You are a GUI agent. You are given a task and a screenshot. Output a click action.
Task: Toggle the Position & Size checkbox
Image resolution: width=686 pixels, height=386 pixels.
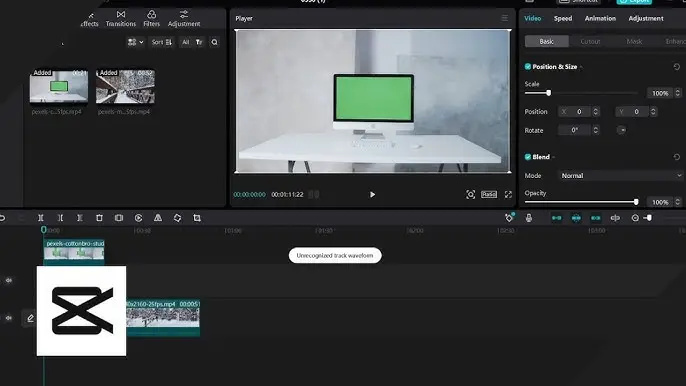pyautogui.click(x=528, y=67)
